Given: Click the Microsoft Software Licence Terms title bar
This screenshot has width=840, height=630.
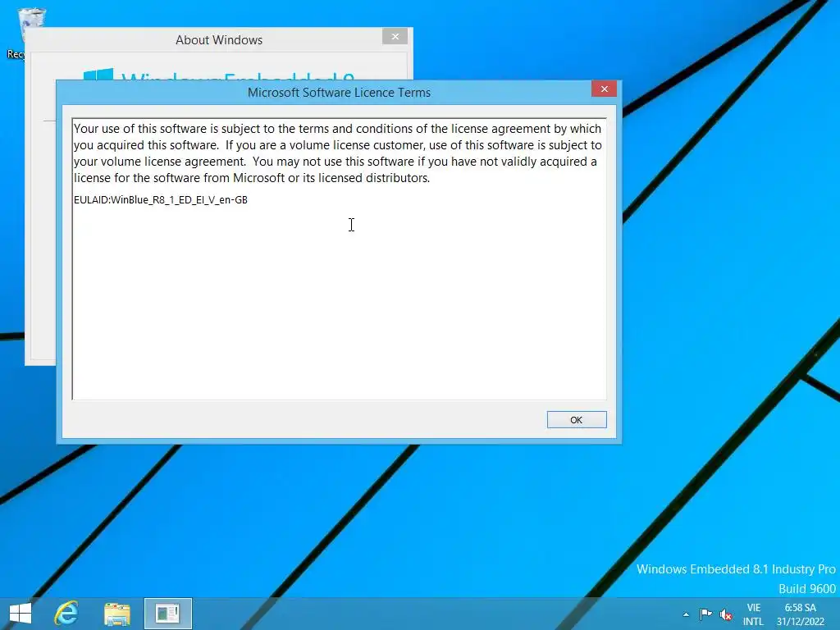Looking at the screenshot, I should click(x=339, y=92).
